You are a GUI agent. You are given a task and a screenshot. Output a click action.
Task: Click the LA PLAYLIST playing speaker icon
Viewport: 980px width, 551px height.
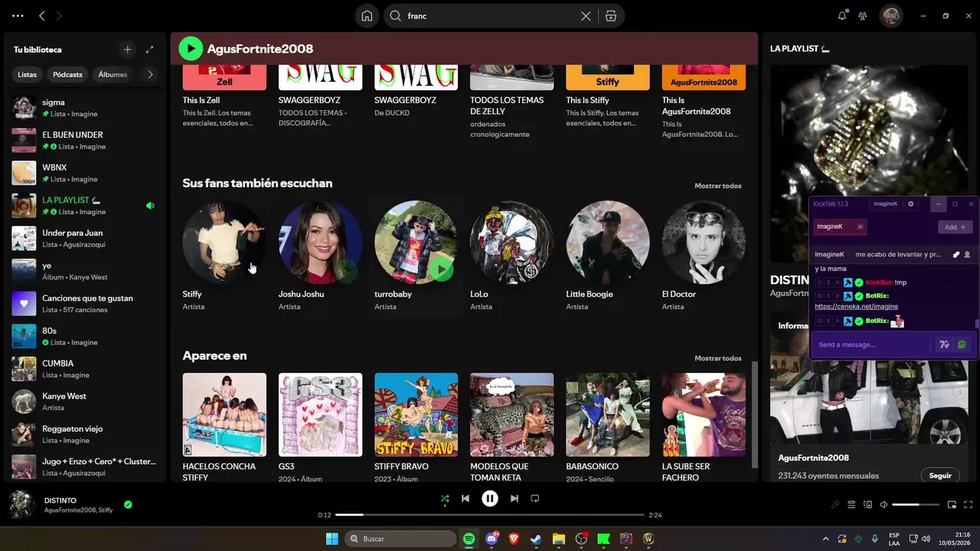[150, 205]
